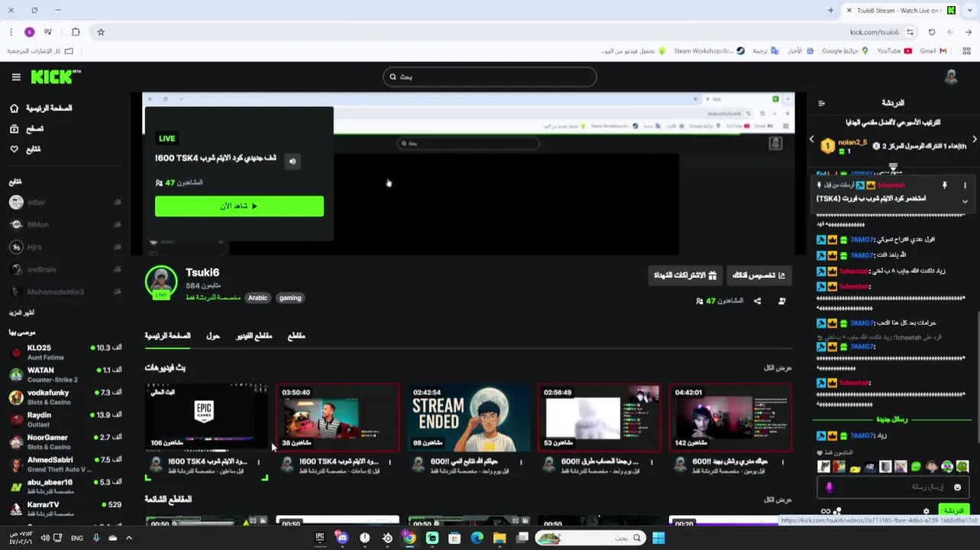
Task: Click the follow person icon beside share
Action: (781, 301)
